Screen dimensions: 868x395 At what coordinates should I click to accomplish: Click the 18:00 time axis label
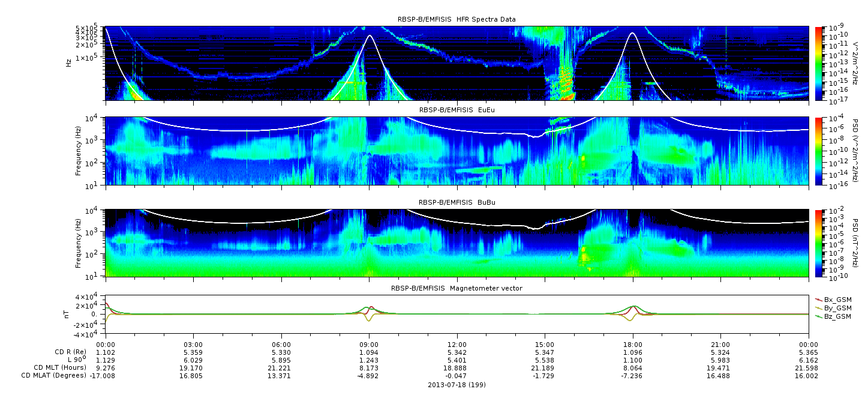pos(633,344)
